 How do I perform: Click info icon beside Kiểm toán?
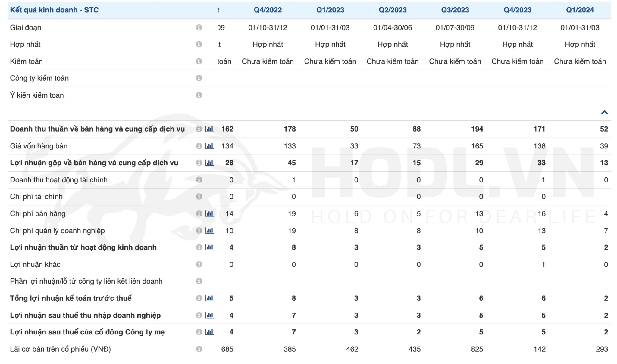point(199,61)
